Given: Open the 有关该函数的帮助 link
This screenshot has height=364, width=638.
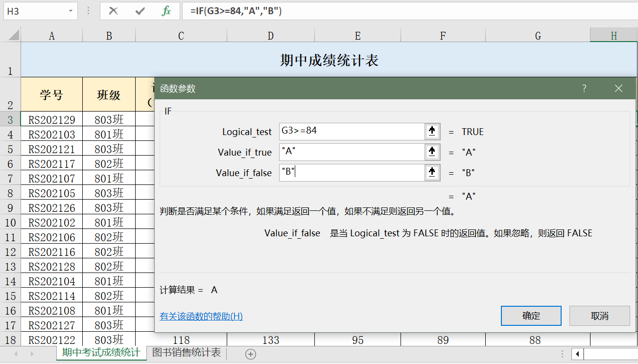Looking at the screenshot, I should click(x=201, y=317).
